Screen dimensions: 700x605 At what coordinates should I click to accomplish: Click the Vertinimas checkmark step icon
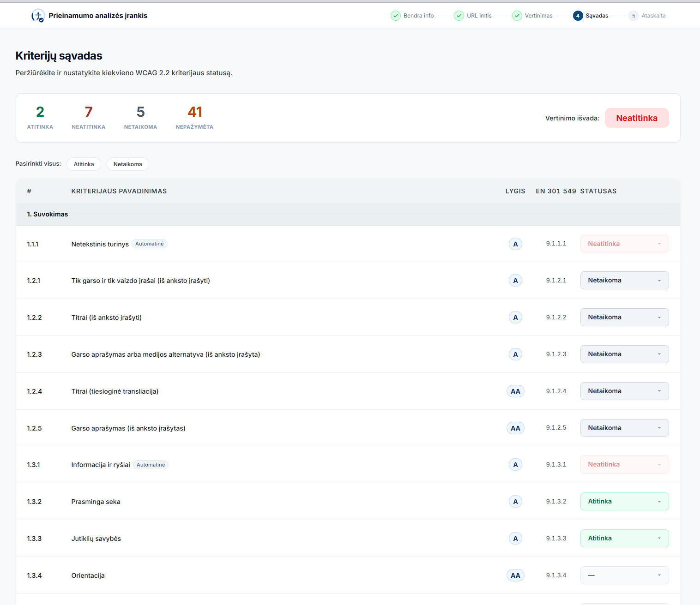(517, 16)
